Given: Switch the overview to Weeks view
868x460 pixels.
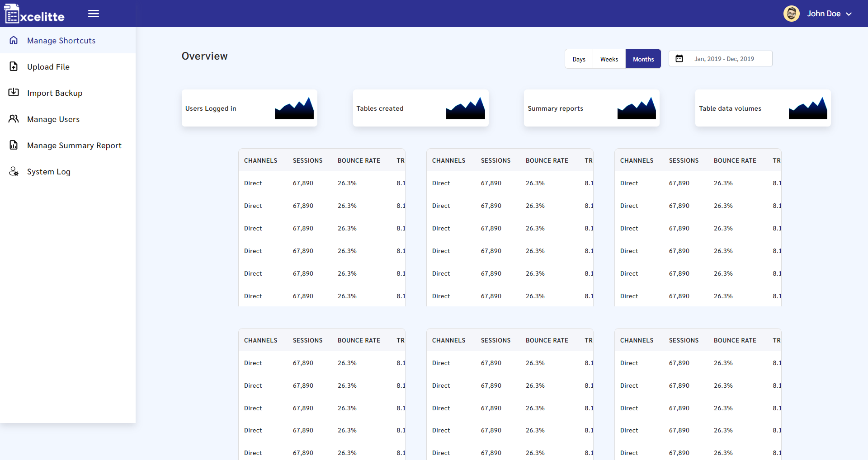Looking at the screenshot, I should click(x=609, y=59).
